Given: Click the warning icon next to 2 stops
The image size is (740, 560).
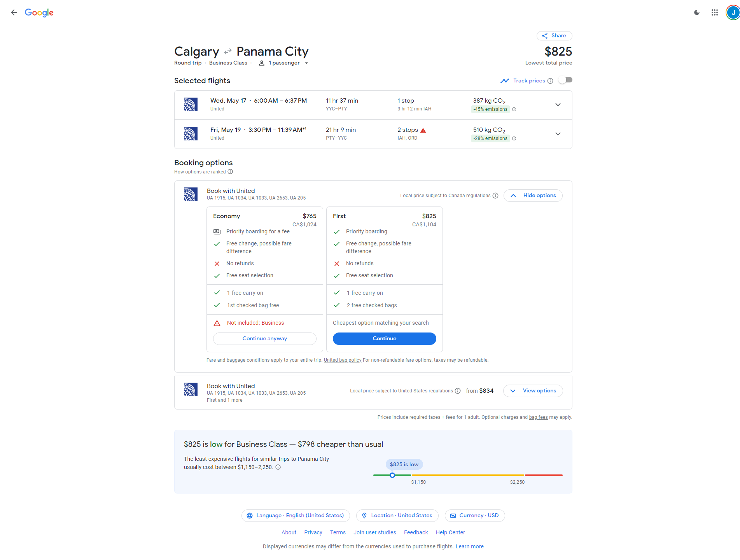Looking at the screenshot, I should (x=423, y=129).
